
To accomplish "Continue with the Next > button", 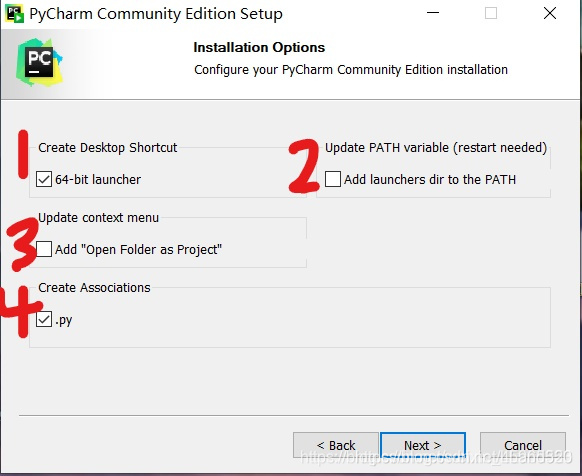I will click(x=423, y=445).
